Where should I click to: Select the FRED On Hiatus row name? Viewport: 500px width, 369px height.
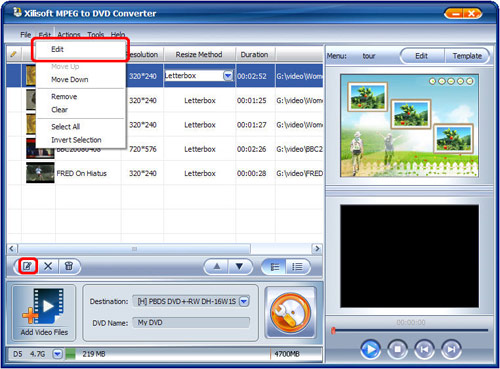point(82,173)
